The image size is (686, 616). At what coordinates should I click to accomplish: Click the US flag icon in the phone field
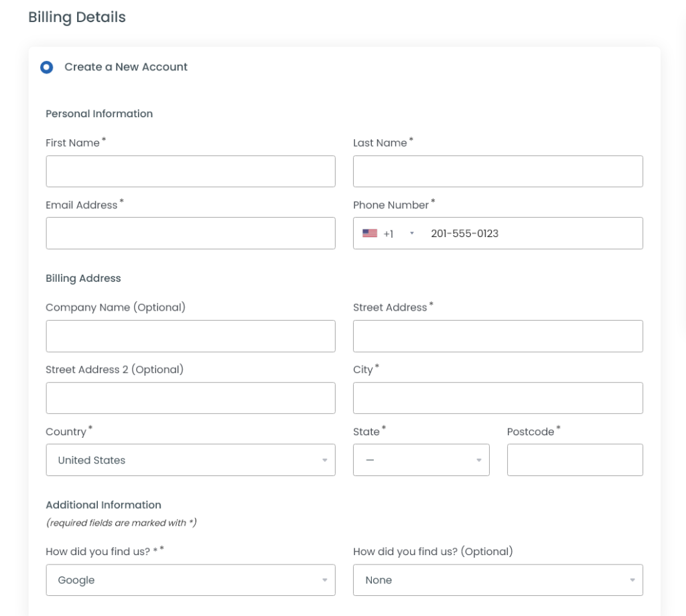(370, 234)
